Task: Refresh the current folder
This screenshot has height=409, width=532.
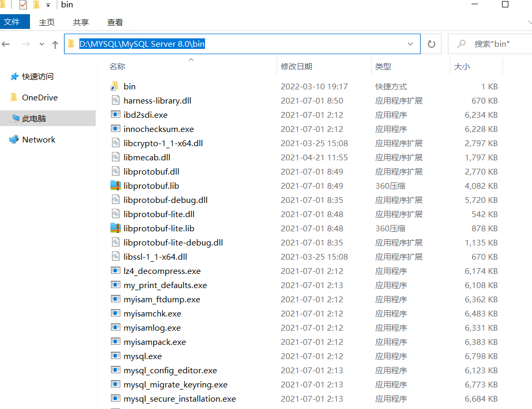Action: coord(431,44)
